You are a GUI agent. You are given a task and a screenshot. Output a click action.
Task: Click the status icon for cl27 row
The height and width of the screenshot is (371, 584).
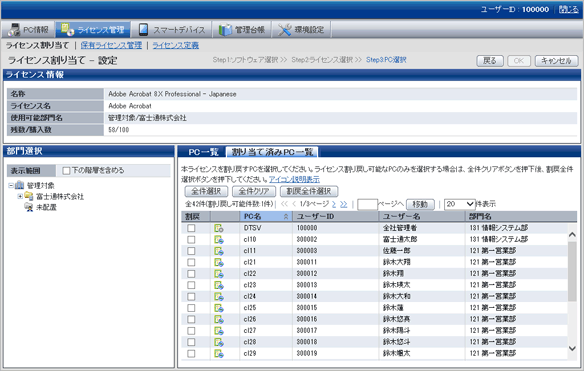click(x=219, y=331)
